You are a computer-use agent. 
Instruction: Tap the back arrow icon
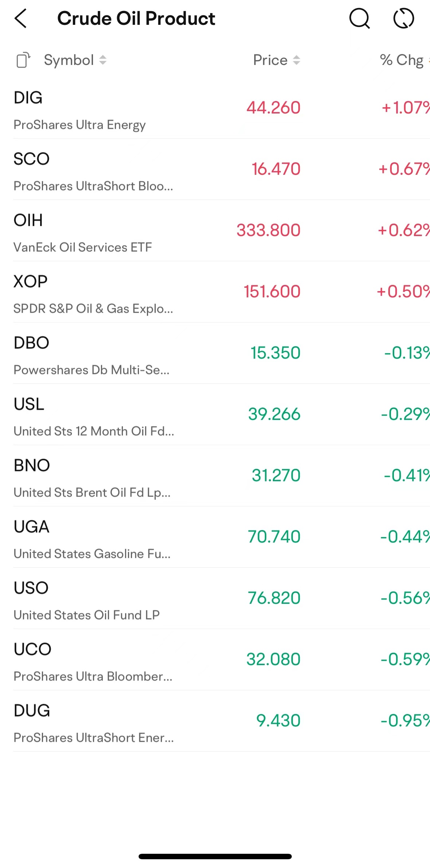click(x=20, y=19)
